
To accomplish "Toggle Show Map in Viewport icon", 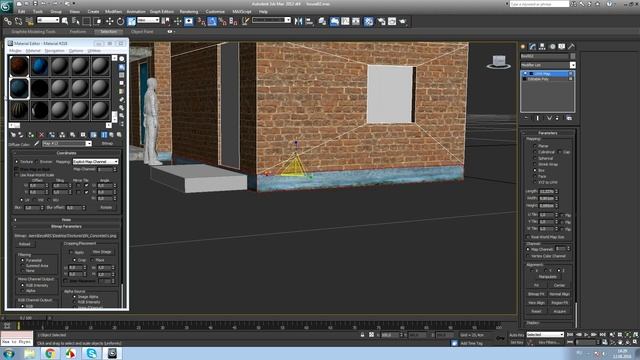I will (x=93, y=135).
